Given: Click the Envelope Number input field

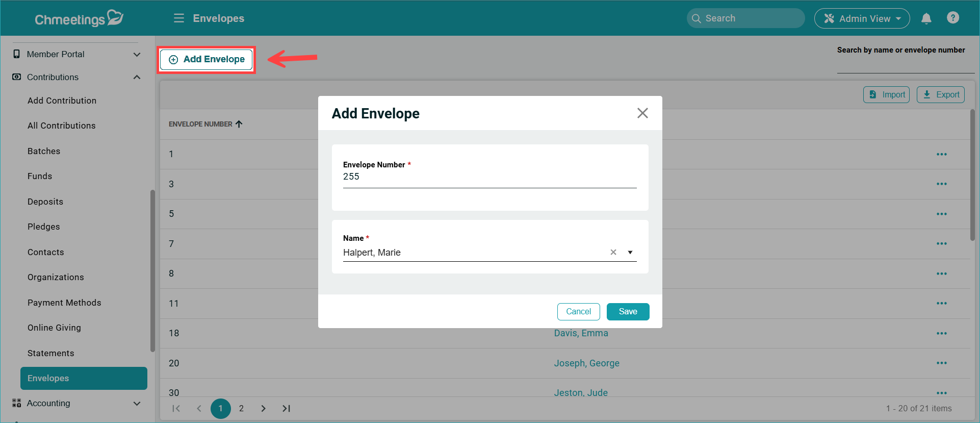Looking at the screenshot, I should [489, 177].
